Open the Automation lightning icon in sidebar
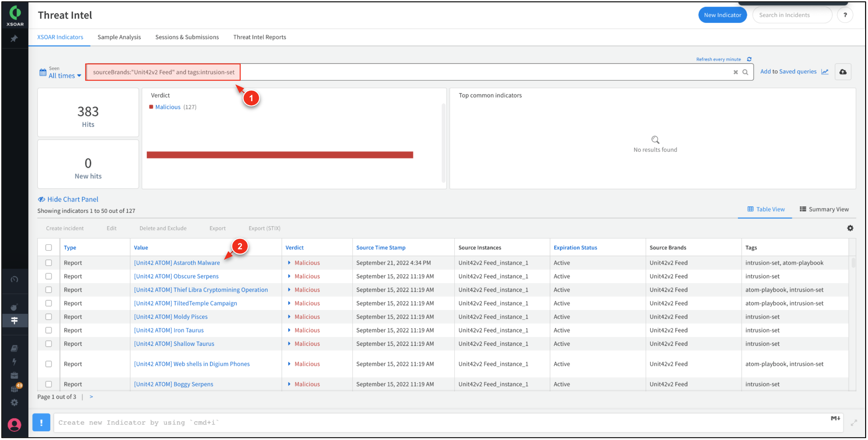Screen dimensions: 868x440 (14, 362)
